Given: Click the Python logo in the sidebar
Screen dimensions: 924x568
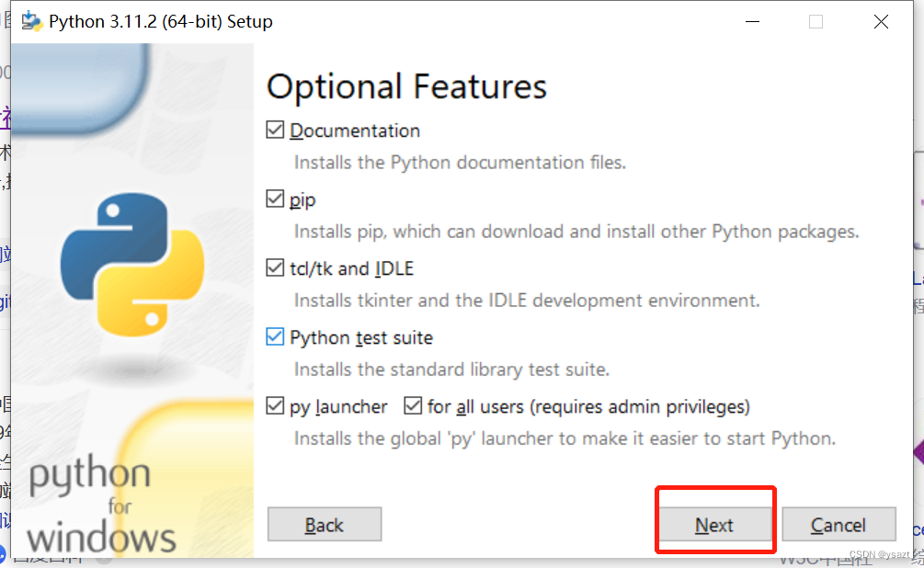Looking at the screenshot, I should point(132,265).
